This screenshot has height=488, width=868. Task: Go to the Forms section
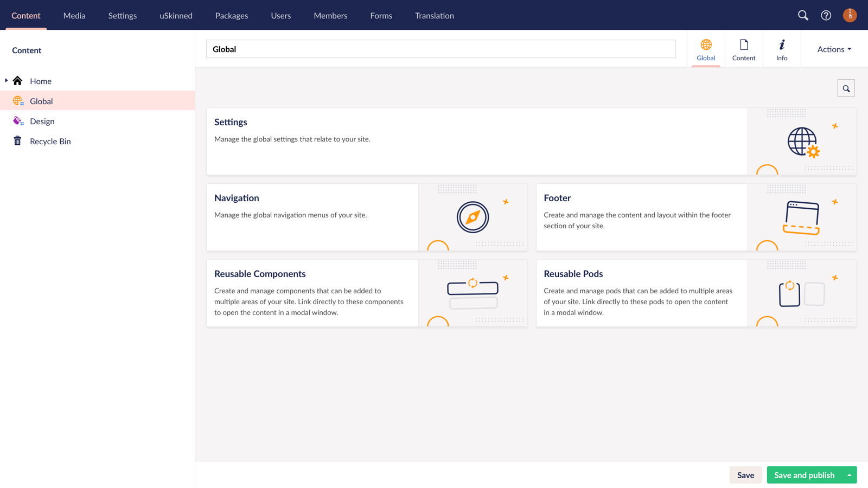coord(381,15)
